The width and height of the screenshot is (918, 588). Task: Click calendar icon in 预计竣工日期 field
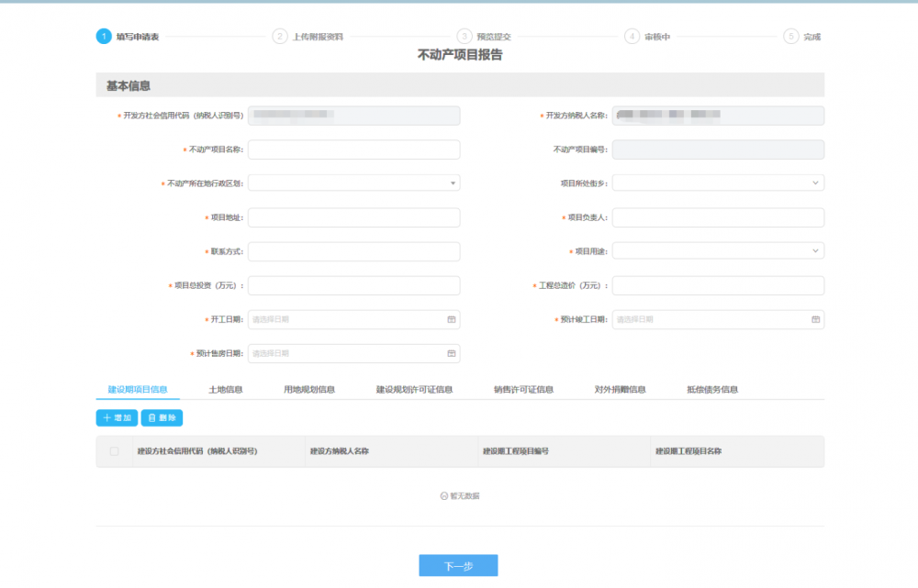click(815, 319)
